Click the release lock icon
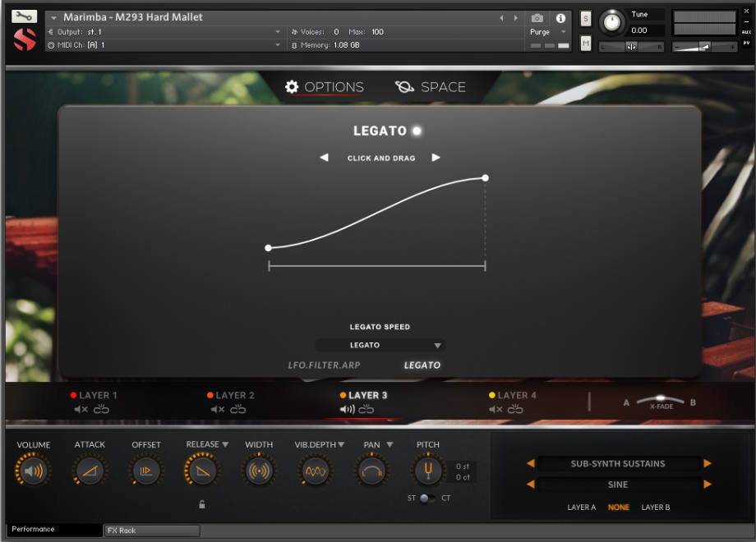The width and height of the screenshot is (756, 542). tap(202, 504)
